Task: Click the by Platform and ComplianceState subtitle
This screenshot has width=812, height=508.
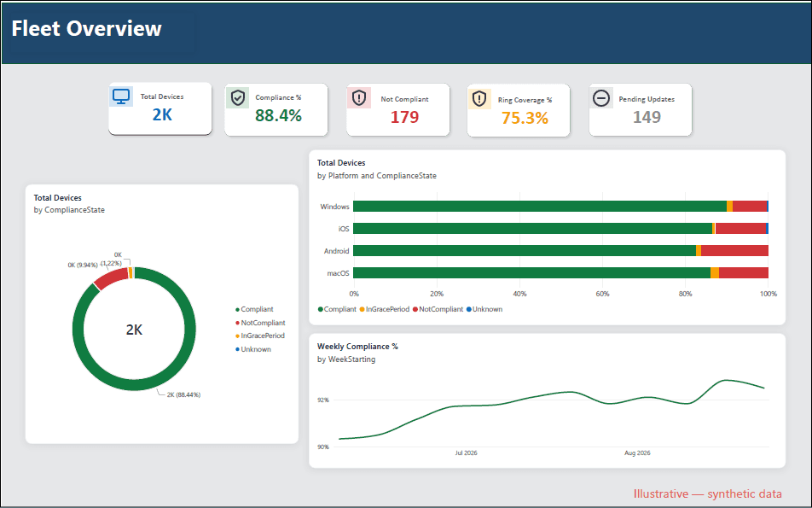Action: coord(376,176)
